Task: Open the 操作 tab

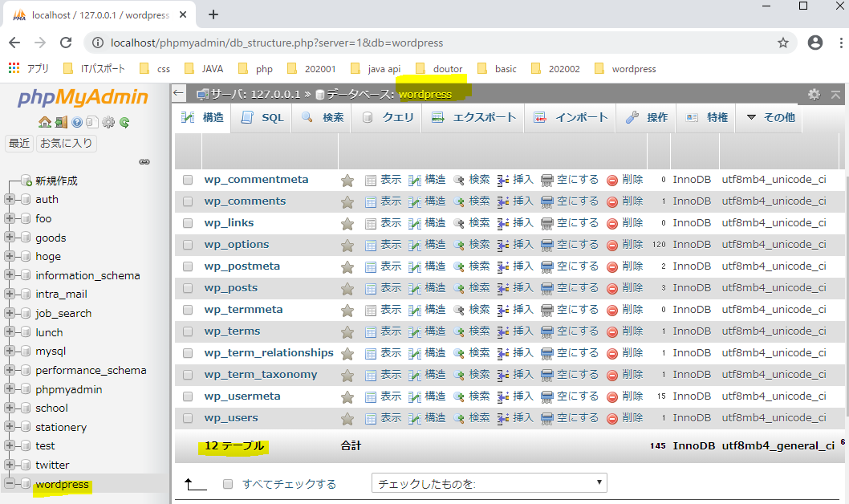Action: tap(646, 117)
